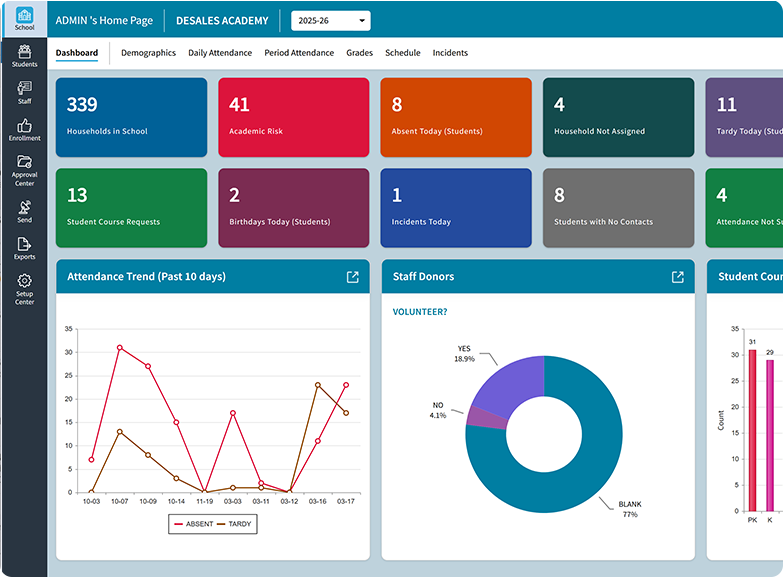This screenshot has width=783, height=577.
Task: Toggle the TARDY series in chart legend
Action: tap(234, 524)
